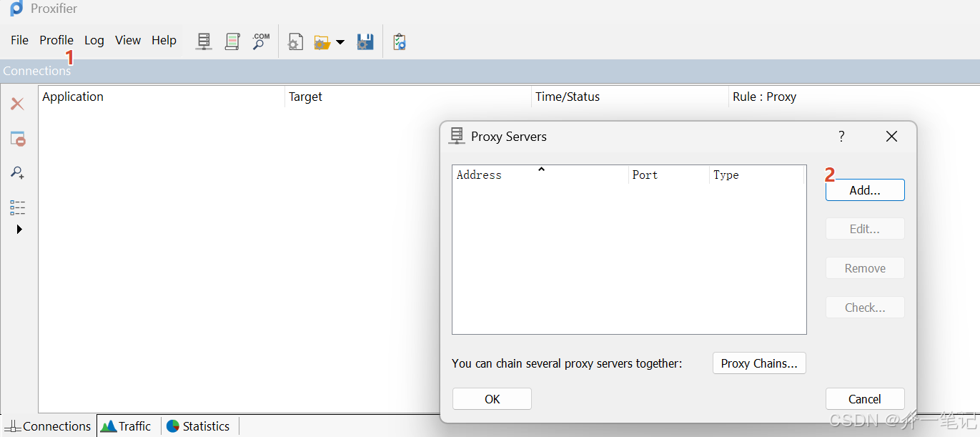Click the red X icon in the Connections sidebar

[17, 104]
